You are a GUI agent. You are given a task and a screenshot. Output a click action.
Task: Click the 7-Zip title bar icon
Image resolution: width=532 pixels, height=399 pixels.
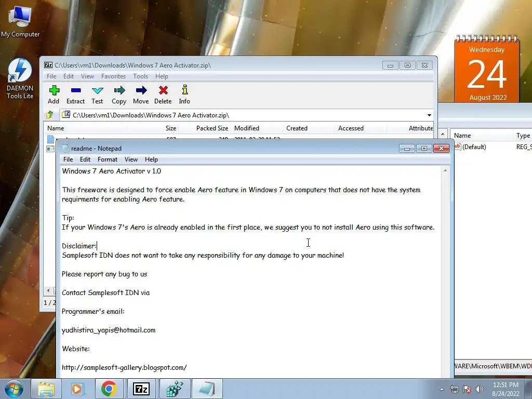(x=48, y=65)
